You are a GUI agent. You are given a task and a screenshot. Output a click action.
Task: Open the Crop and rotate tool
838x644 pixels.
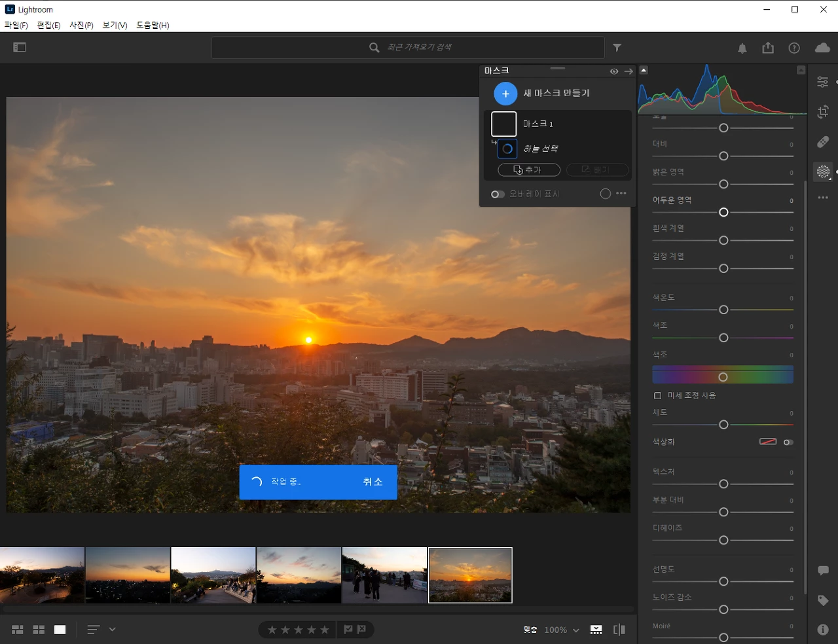(x=823, y=112)
